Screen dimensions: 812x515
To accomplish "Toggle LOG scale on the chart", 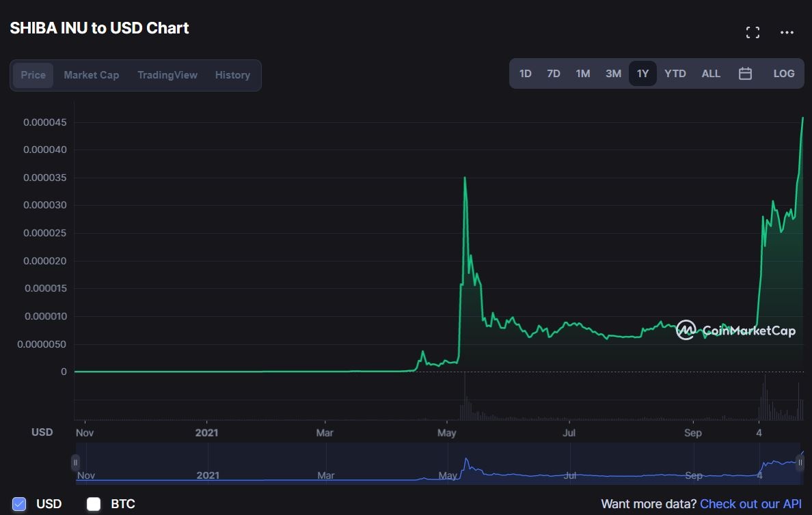I will [783, 74].
